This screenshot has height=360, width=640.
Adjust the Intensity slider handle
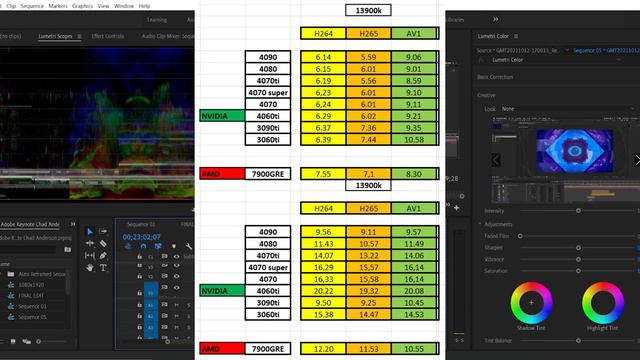(x=578, y=211)
